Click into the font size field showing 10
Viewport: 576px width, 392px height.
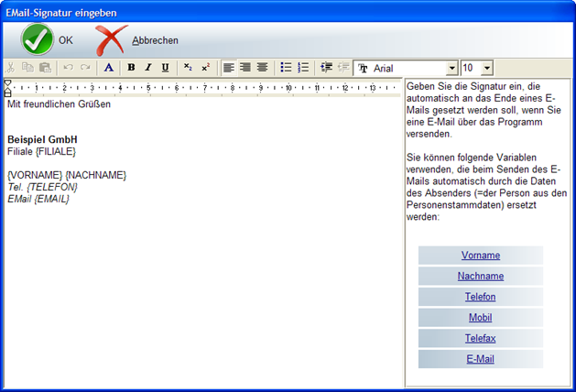point(471,68)
